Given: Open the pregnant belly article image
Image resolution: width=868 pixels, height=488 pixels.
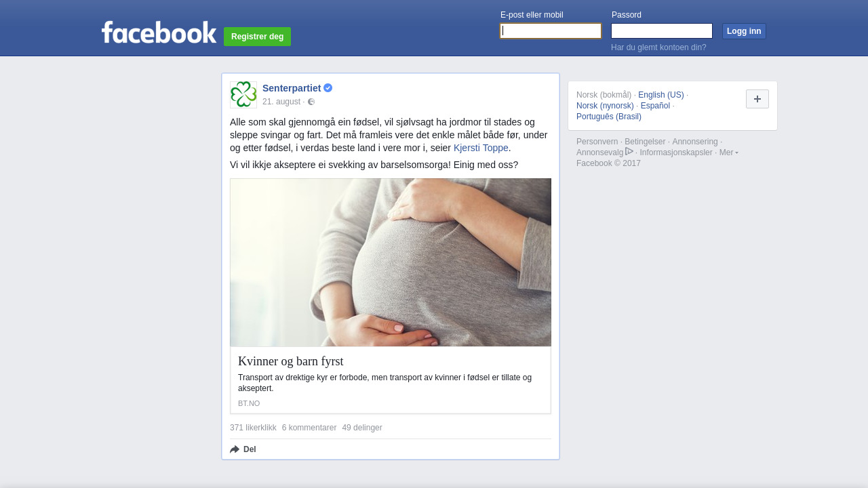Looking at the screenshot, I should click(391, 262).
